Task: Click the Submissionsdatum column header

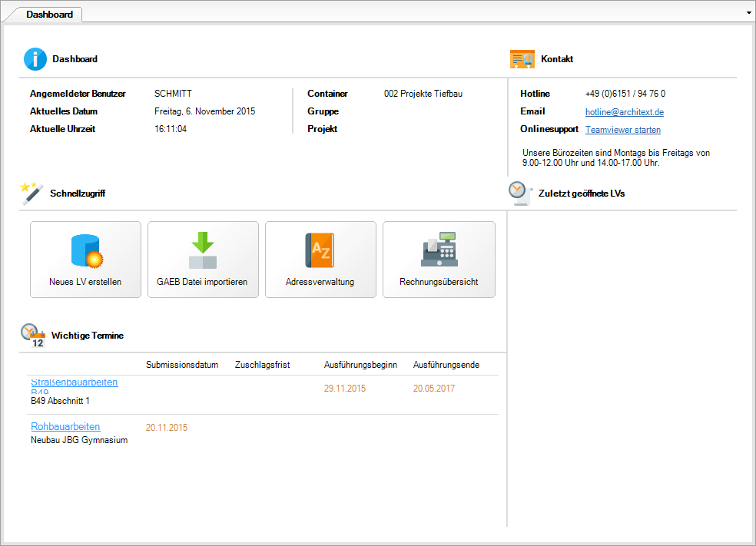Action: 182,365
